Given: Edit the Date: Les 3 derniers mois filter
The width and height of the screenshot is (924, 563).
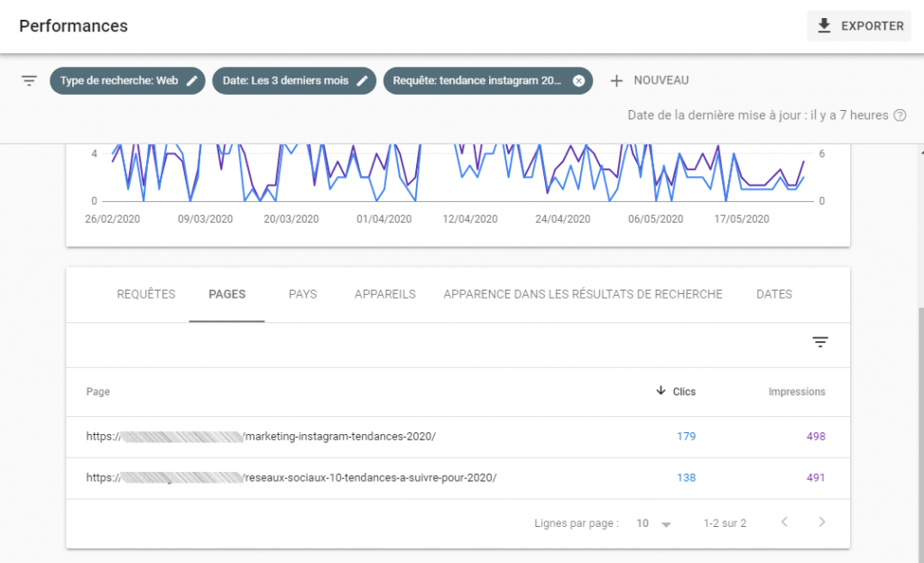Looking at the screenshot, I should click(362, 80).
